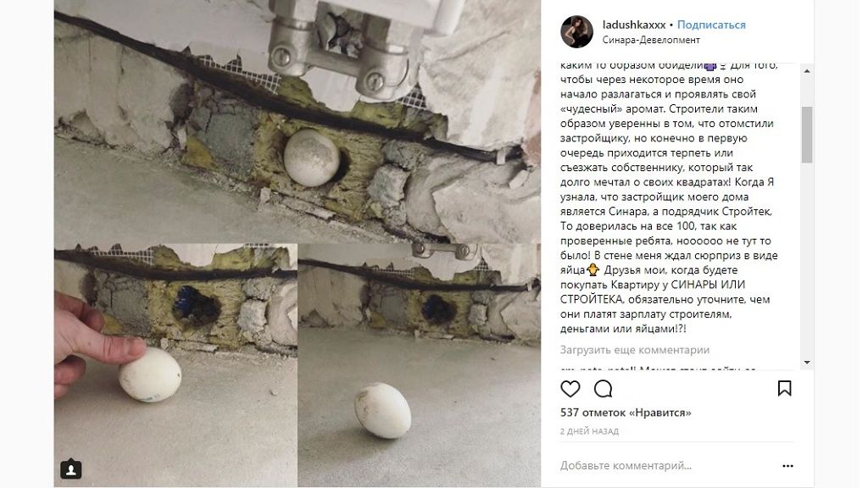
Task: Click the bottom-right photo of egg on floor
Action: point(420,366)
